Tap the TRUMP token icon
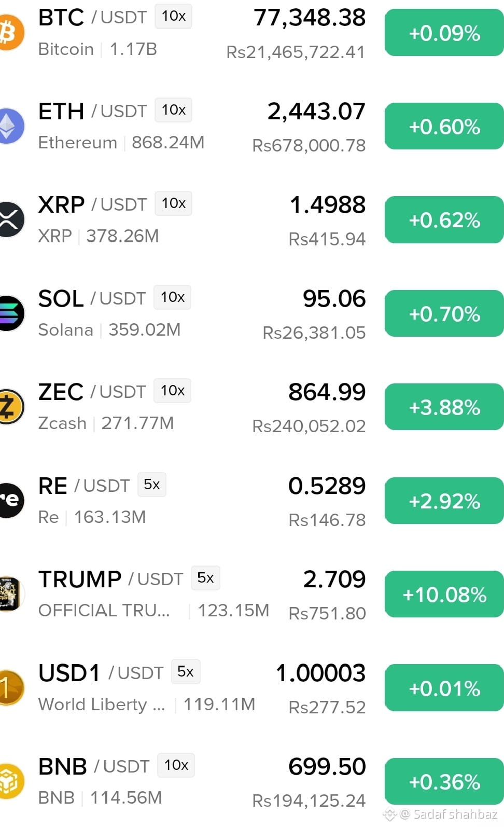 pos(10,594)
